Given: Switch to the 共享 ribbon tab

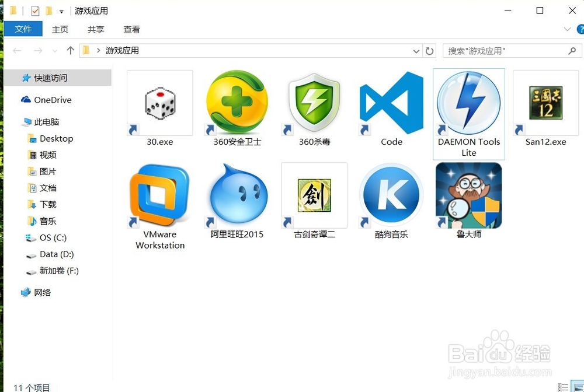Looking at the screenshot, I should click(96, 29).
